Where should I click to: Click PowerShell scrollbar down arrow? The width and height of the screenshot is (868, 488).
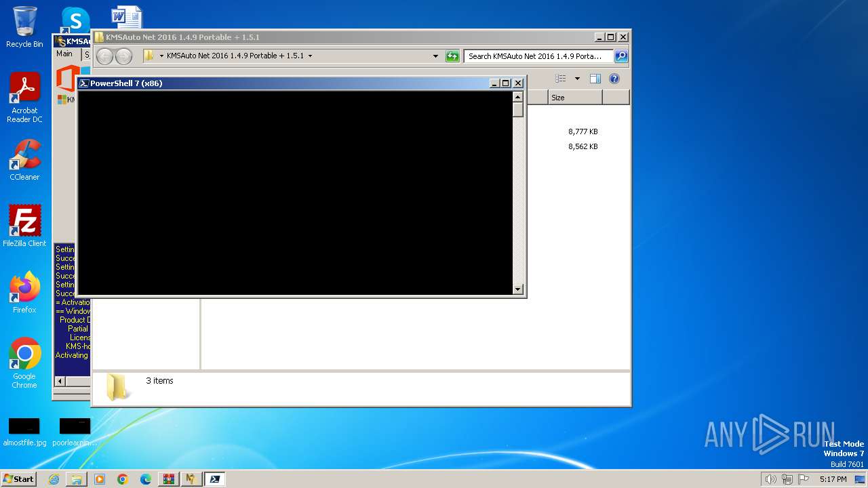click(x=518, y=289)
